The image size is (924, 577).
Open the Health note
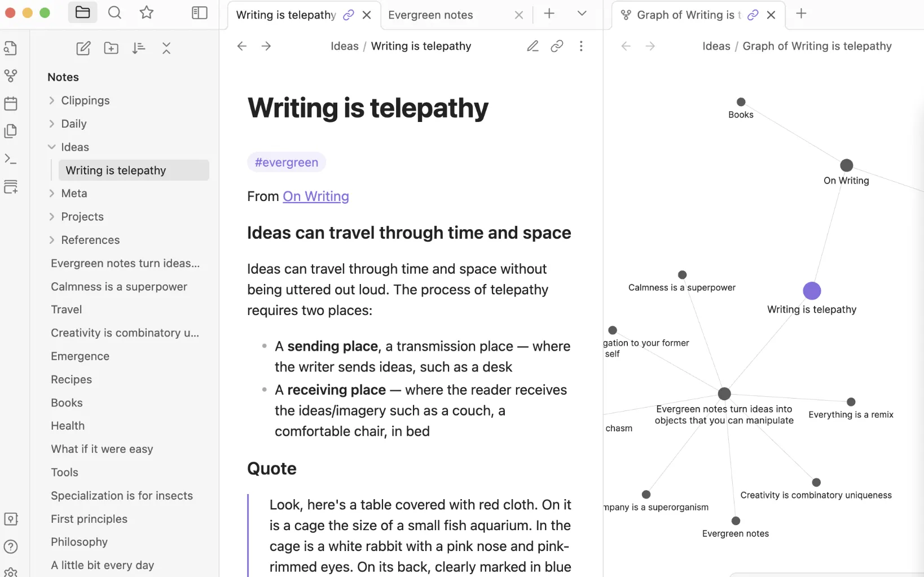68,426
